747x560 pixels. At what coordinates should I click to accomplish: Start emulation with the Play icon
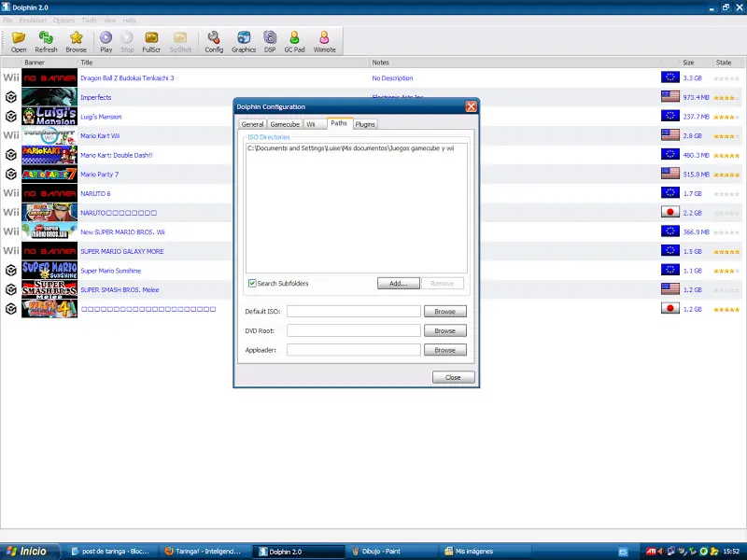(106, 41)
